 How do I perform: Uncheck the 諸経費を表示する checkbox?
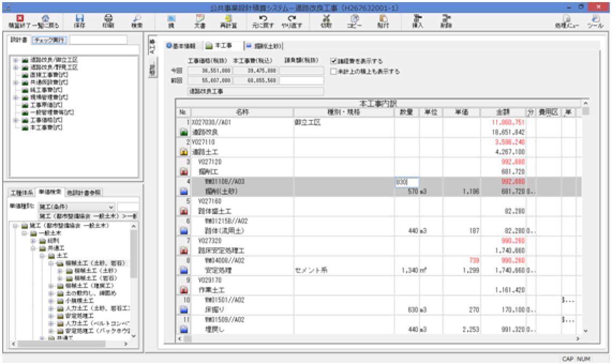(x=333, y=60)
